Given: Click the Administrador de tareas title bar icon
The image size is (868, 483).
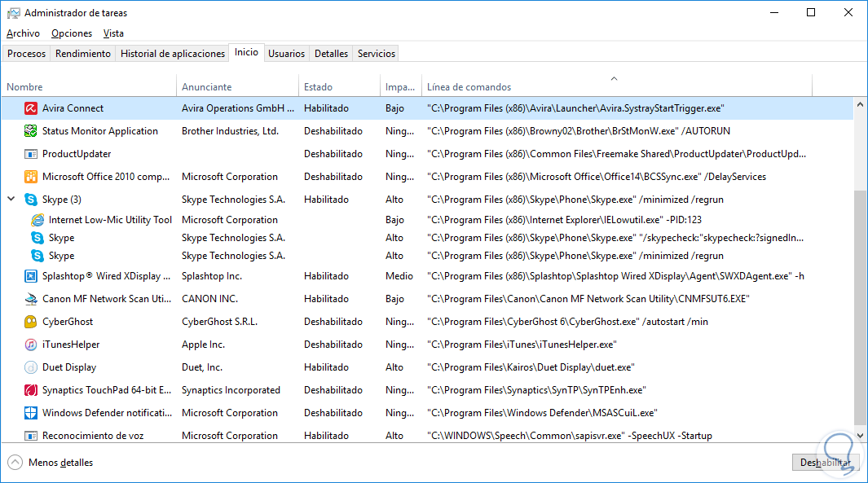Looking at the screenshot, I should [x=13, y=13].
